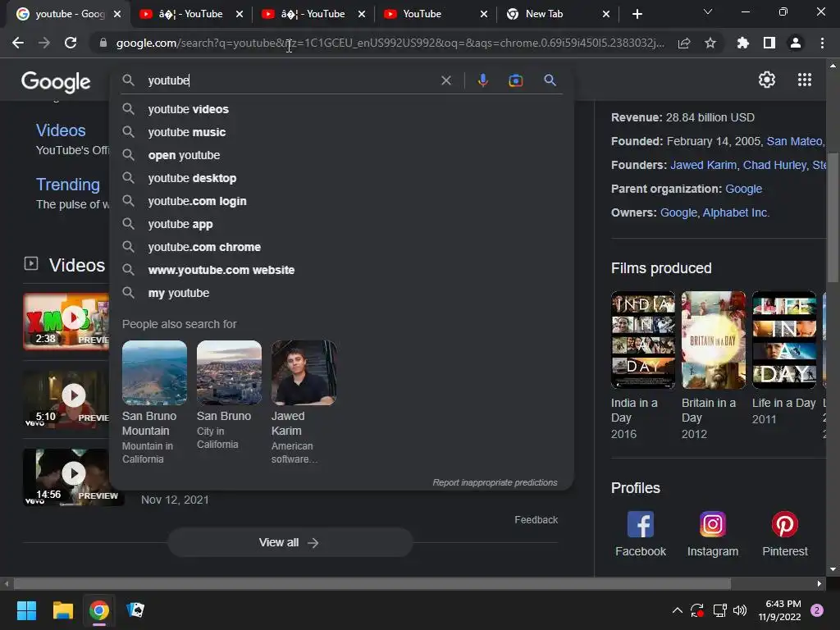Open the Trending sitelink
The height and width of the screenshot is (630, 840).
pos(68,185)
